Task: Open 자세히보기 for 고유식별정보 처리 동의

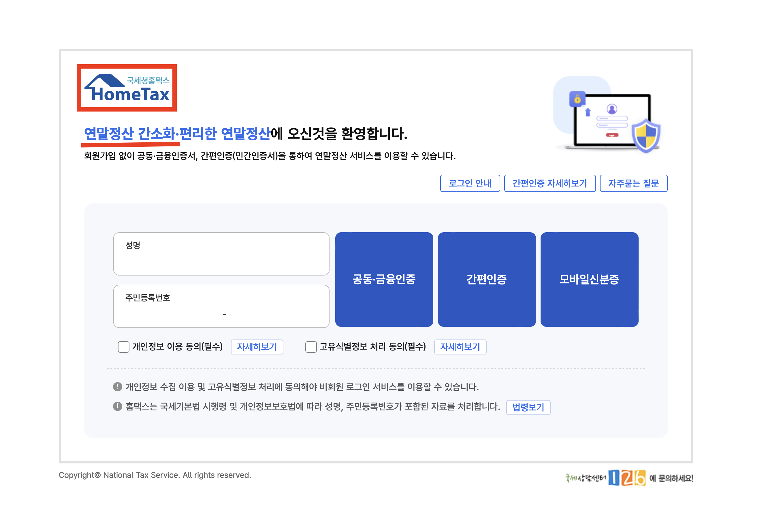Action: 460,347
